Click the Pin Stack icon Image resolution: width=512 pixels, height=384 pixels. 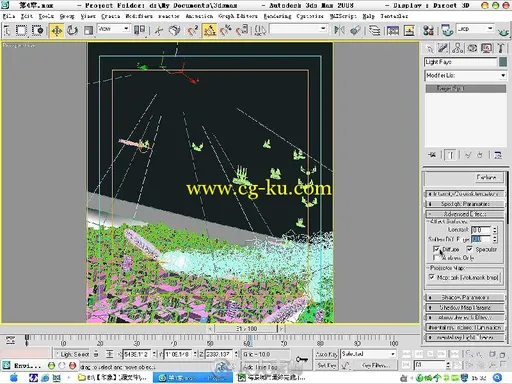pyautogui.click(x=432, y=155)
